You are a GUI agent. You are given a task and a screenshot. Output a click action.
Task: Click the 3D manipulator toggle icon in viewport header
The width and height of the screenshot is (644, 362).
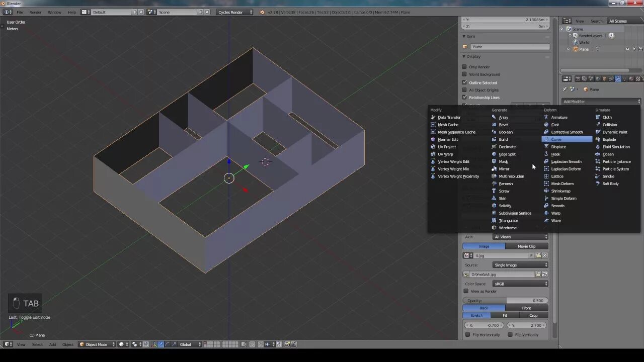(154, 344)
